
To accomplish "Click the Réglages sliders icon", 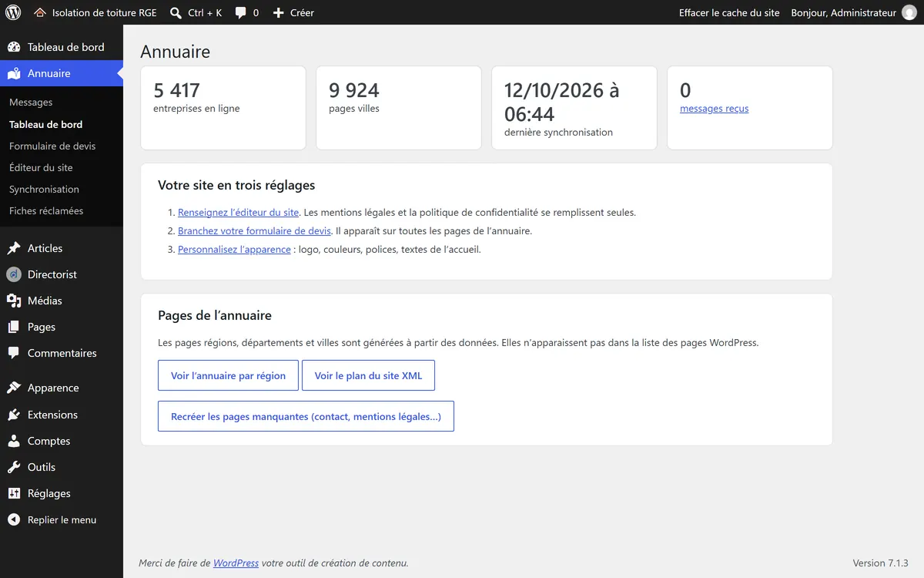I will click(x=14, y=493).
